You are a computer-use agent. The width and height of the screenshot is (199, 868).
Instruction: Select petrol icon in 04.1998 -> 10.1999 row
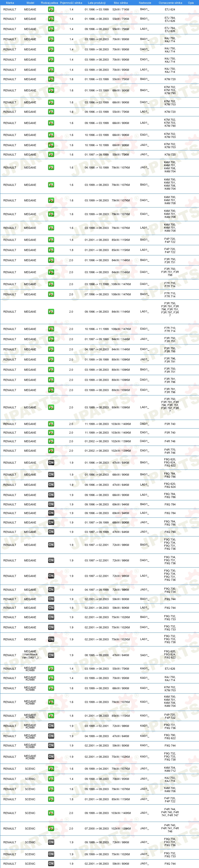[x=51, y=168]
